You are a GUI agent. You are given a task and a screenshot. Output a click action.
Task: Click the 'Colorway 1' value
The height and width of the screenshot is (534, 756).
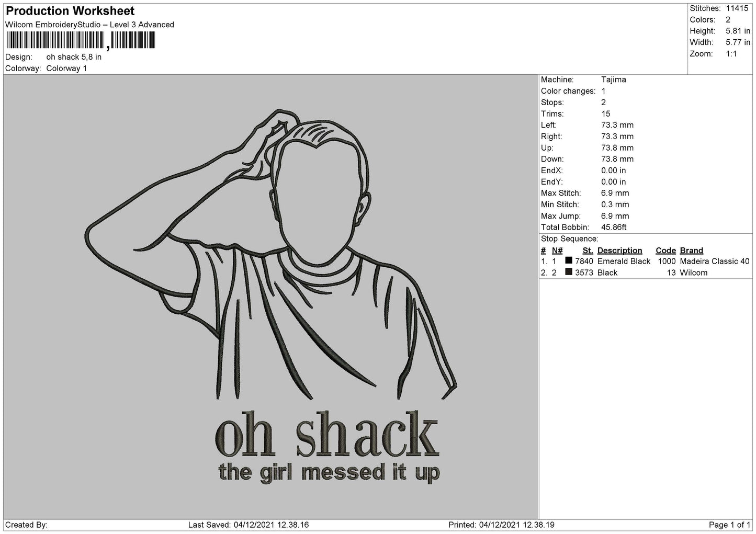[x=66, y=69]
